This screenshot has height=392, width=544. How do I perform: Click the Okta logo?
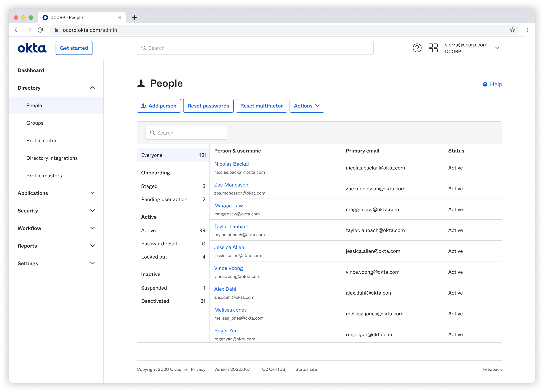32,48
